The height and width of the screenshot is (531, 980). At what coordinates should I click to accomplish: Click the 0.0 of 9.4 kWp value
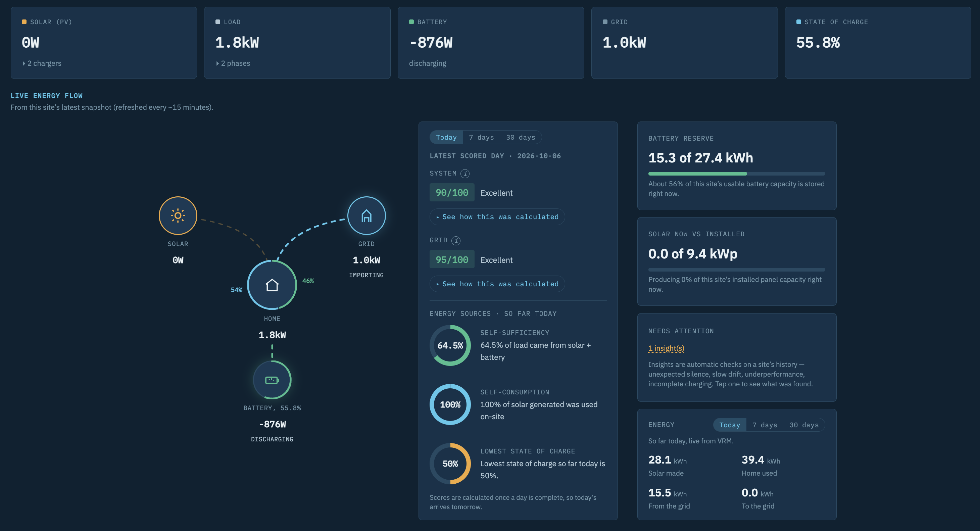[x=693, y=254]
